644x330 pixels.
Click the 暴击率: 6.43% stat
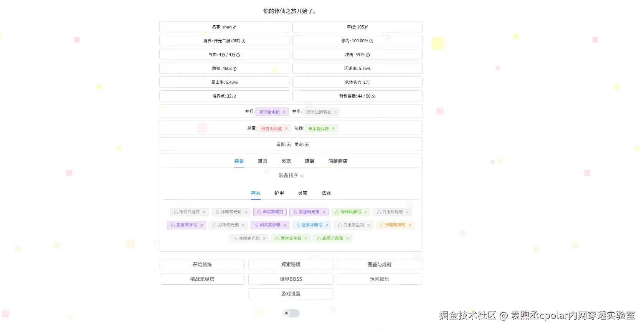coord(224,82)
